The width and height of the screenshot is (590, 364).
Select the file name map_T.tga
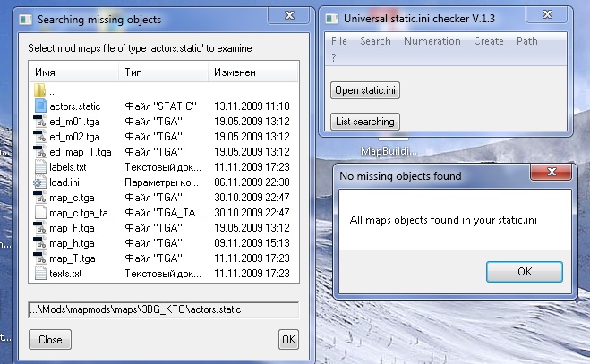(x=73, y=258)
